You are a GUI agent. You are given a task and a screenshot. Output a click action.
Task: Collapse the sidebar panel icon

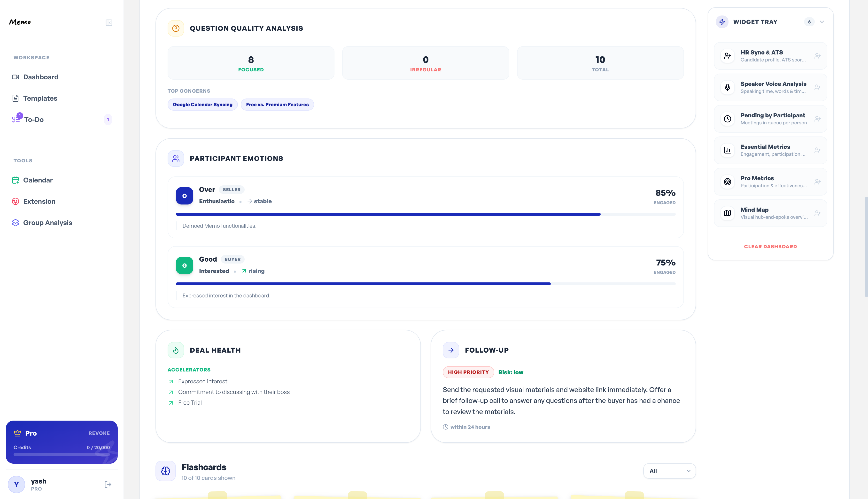click(x=109, y=23)
